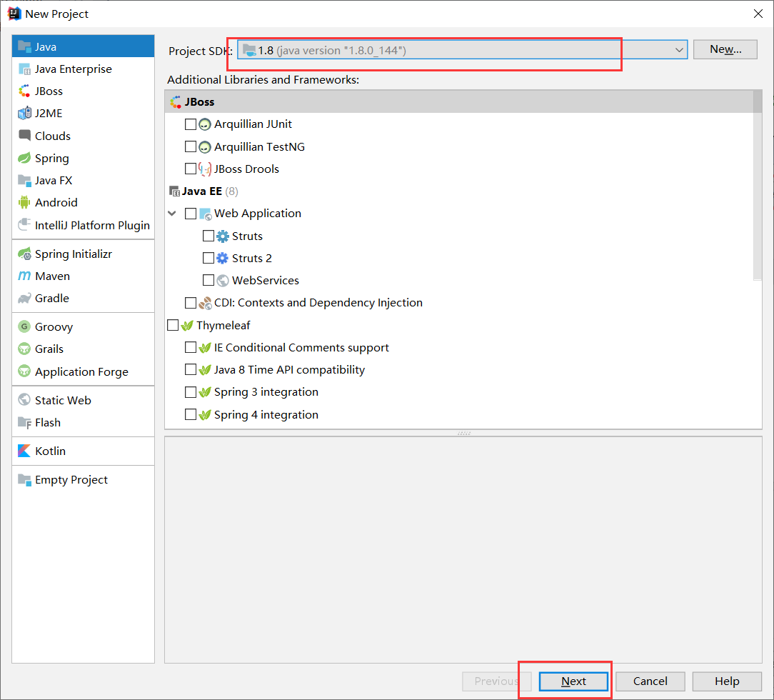The height and width of the screenshot is (700, 774).
Task: Click the JBoss Drools icon
Action: (x=205, y=169)
